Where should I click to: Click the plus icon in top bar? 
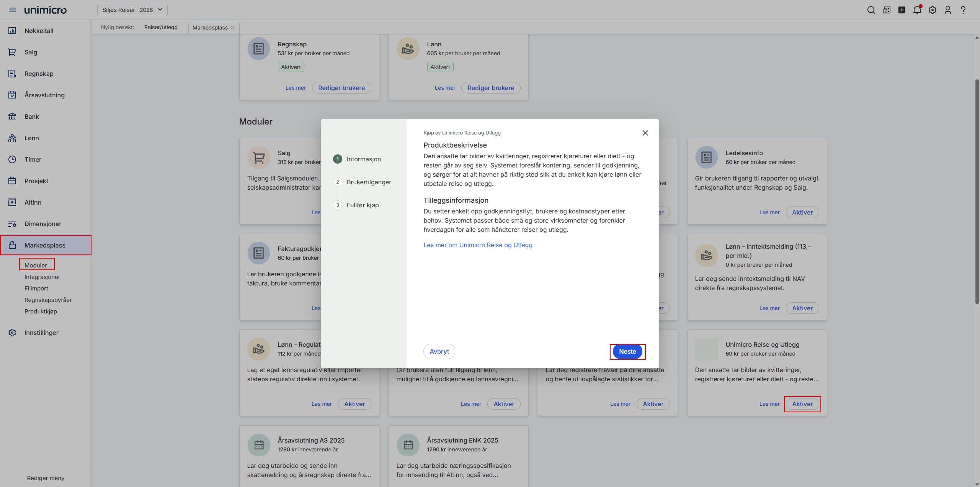point(902,10)
